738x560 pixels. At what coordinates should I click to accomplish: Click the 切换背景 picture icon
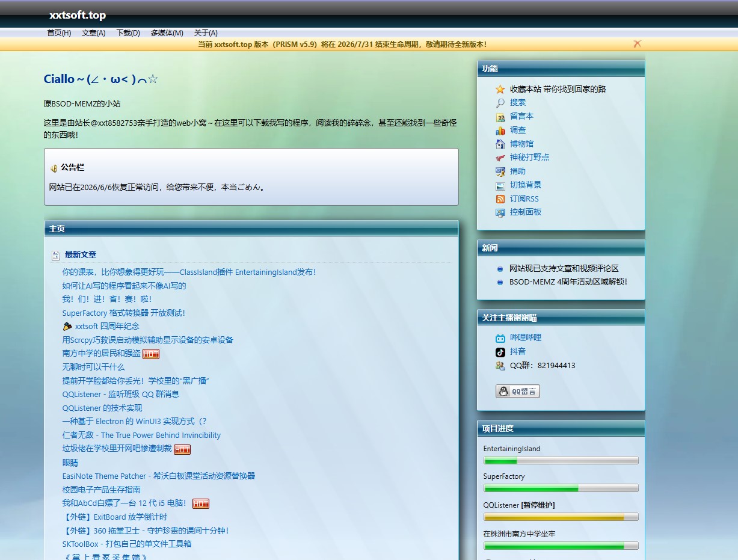click(x=500, y=185)
